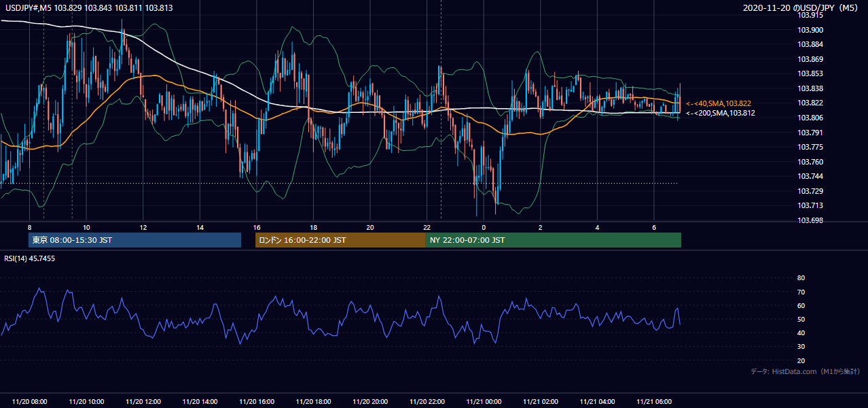The width and height of the screenshot is (868, 408).
Task: Click hour label 0 under price chart
Action: pos(484,227)
